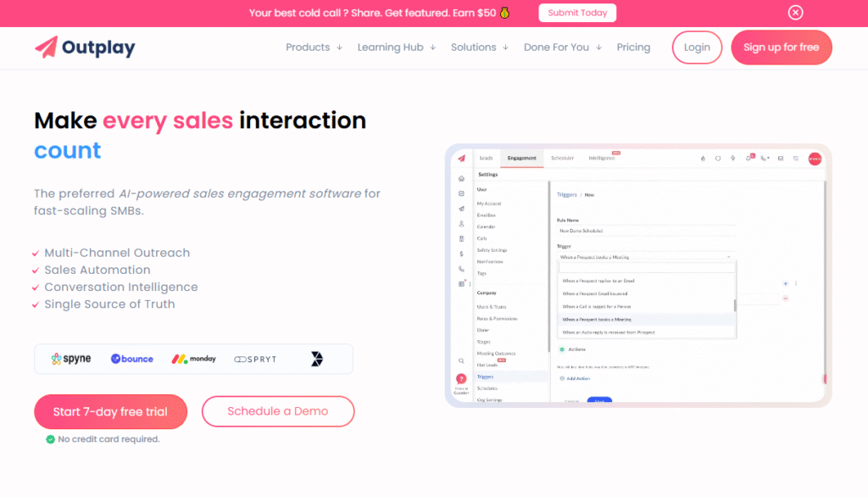Image resolution: width=868 pixels, height=497 pixels.
Task: Click the flame icon in app top bar
Action: pos(703,159)
